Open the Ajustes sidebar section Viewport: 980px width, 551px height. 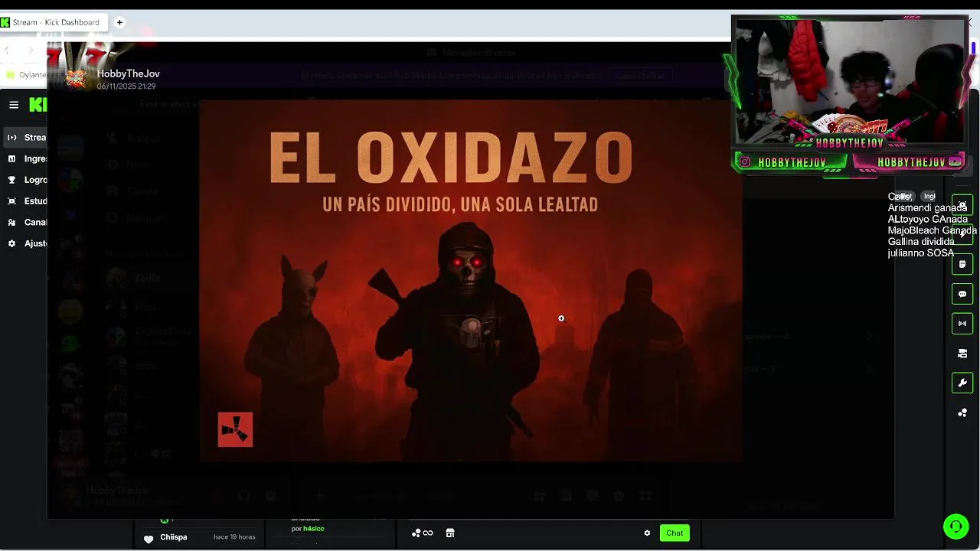tap(26, 243)
